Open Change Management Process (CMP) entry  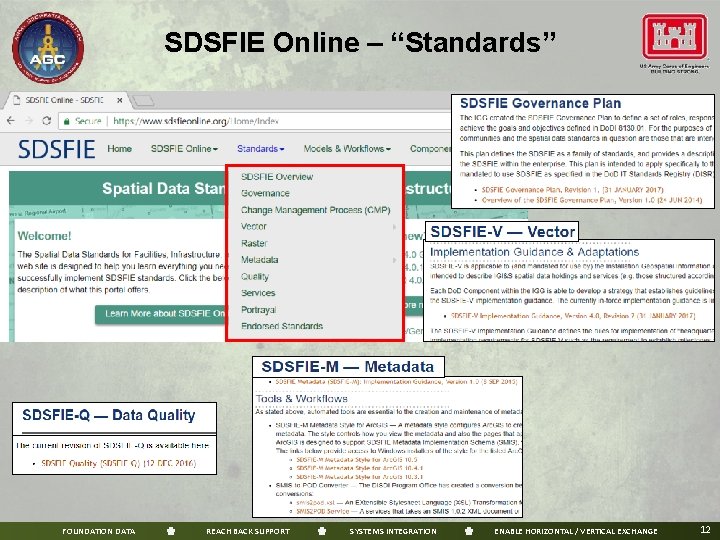point(315,210)
